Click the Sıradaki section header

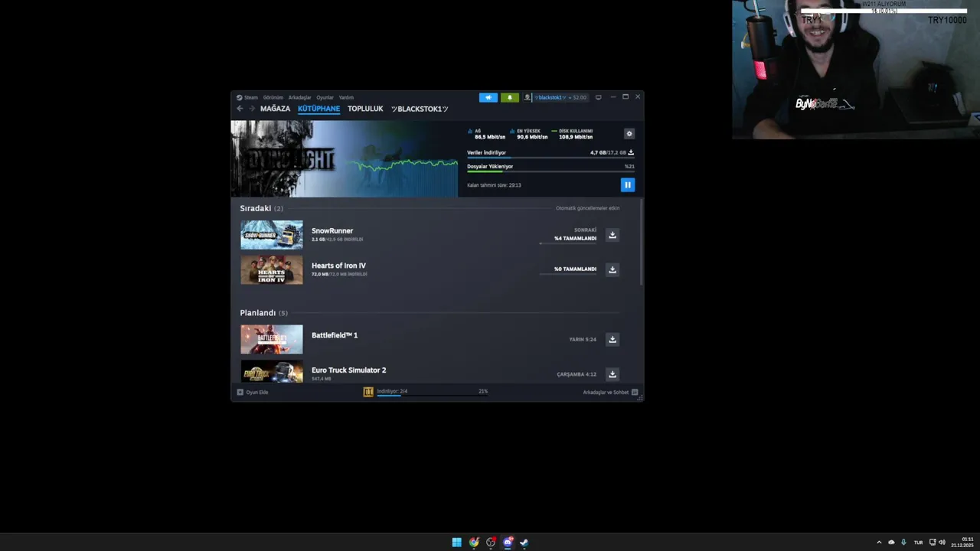261,208
